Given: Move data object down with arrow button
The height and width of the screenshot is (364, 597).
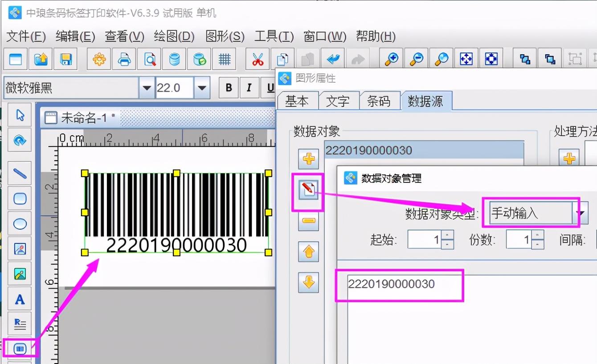Looking at the screenshot, I should (308, 282).
